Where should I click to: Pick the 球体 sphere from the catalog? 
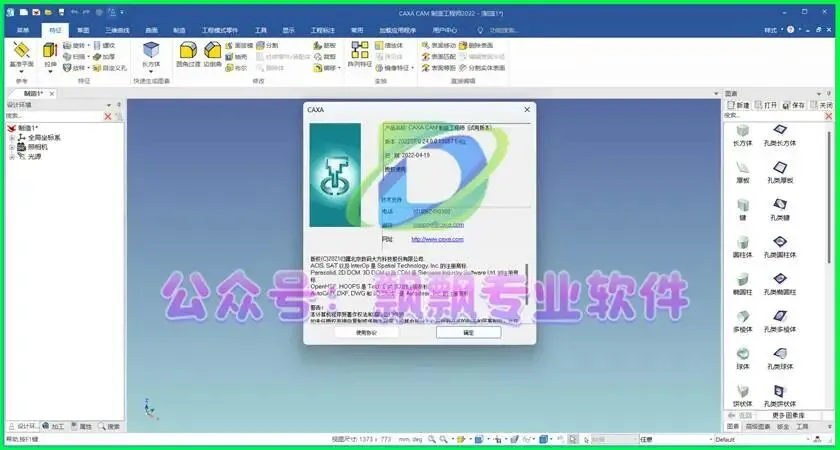(x=742, y=359)
